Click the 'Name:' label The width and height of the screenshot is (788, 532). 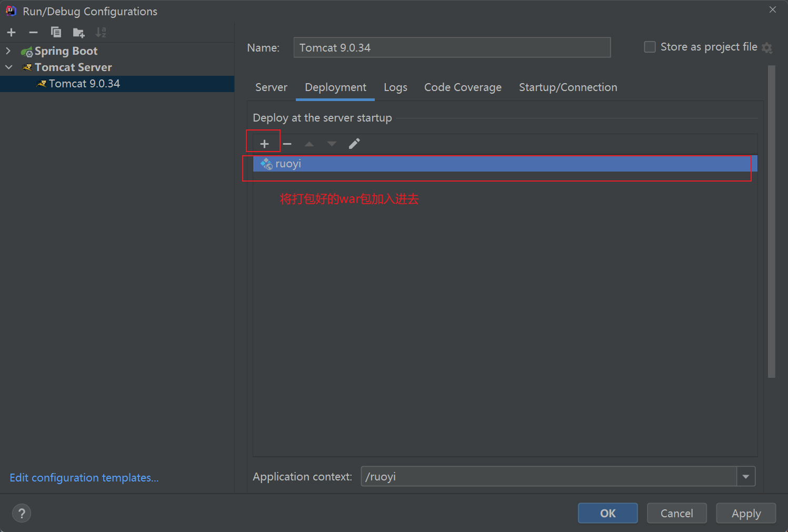tap(263, 48)
